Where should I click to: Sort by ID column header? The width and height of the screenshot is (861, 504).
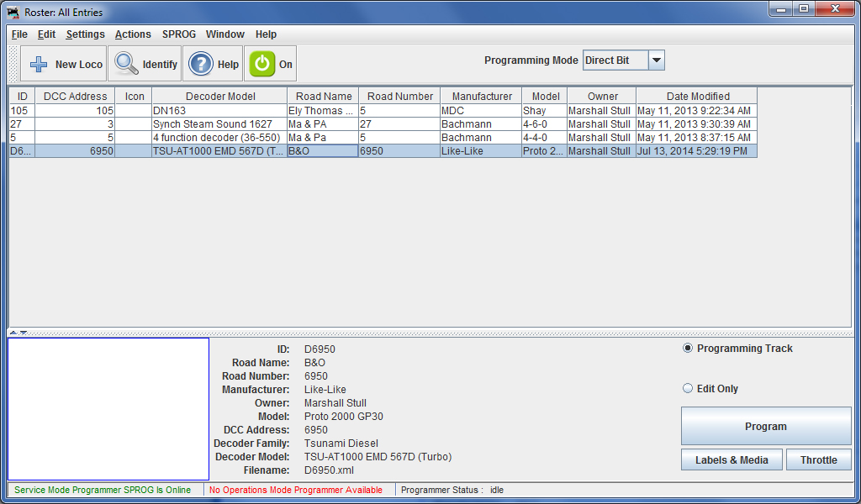pyautogui.click(x=22, y=96)
